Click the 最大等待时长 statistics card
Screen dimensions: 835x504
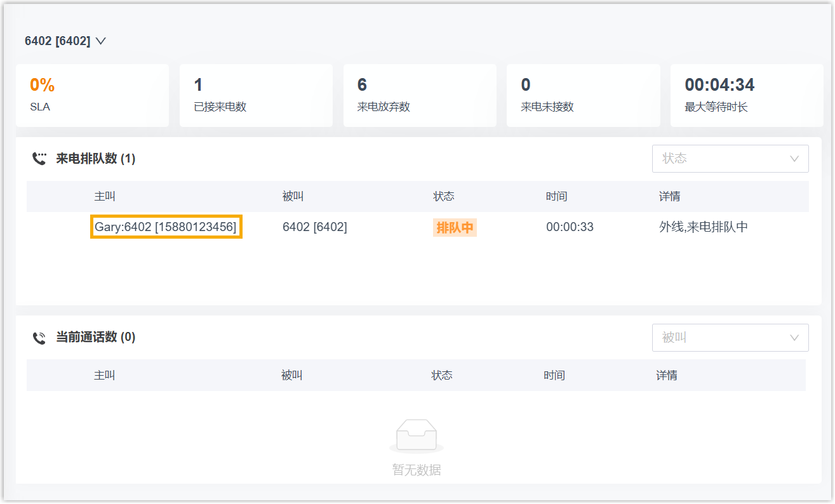click(747, 95)
